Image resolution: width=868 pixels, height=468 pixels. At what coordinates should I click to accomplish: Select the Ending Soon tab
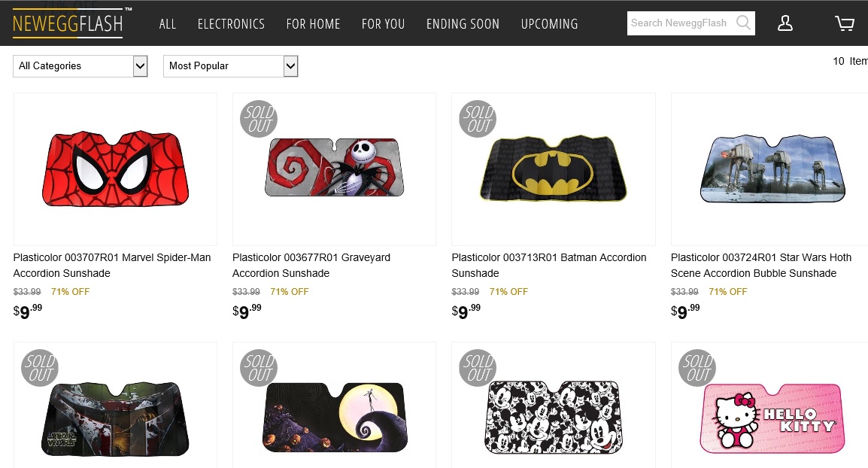click(463, 24)
